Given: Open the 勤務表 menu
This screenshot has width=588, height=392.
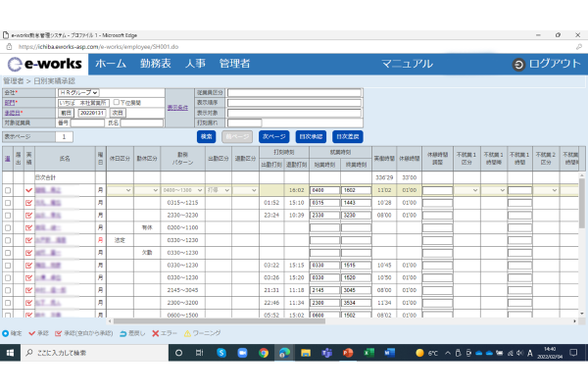Looking at the screenshot, I should coord(156,64).
